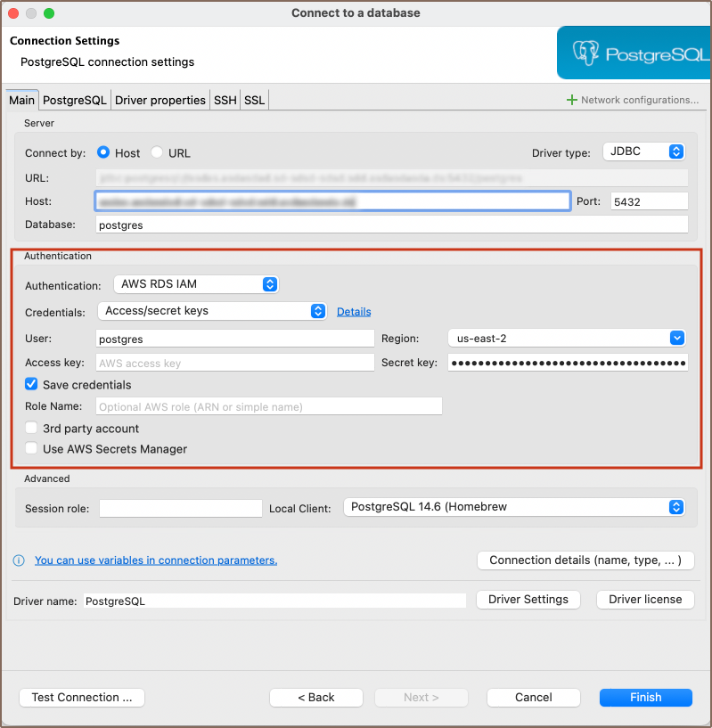
Task: Click the info icon beside variables link
Action: pyautogui.click(x=18, y=560)
